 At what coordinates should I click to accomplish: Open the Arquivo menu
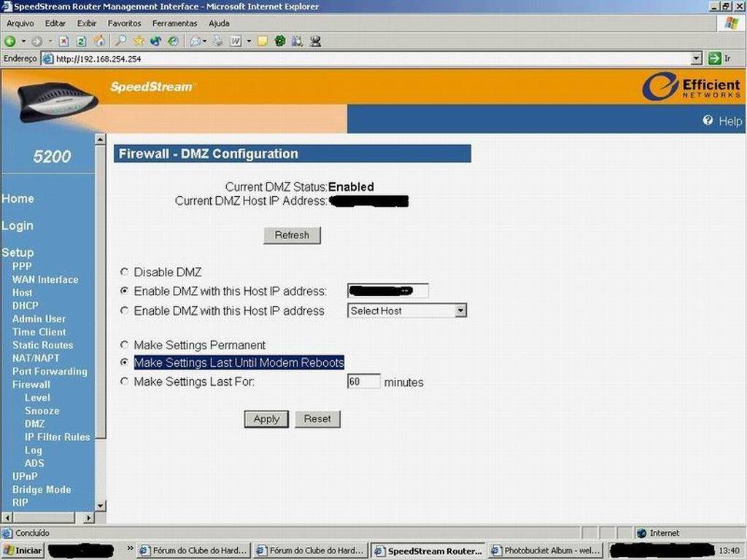(20, 23)
